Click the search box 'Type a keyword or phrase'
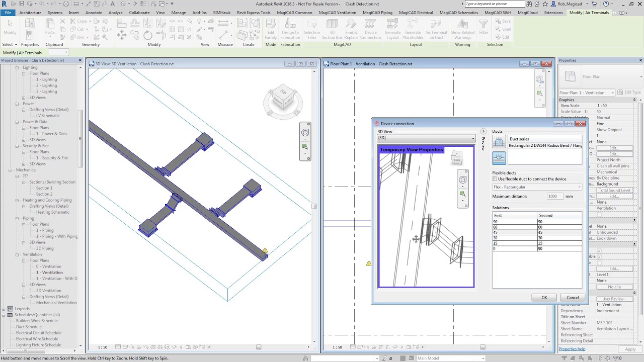Viewport: 644px width, 362px height. click(495, 4)
